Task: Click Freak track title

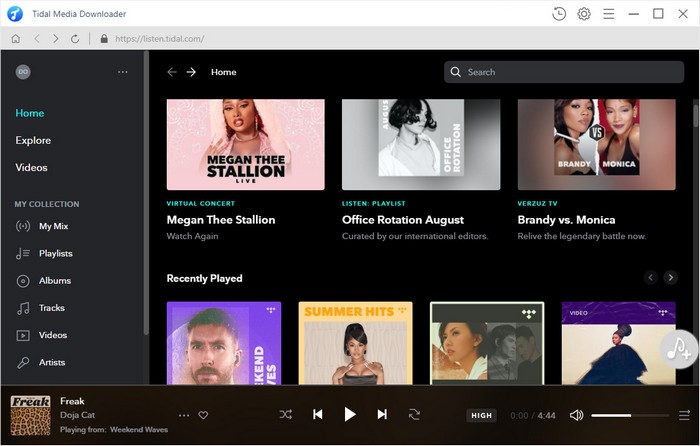Action: tap(72, 401)
